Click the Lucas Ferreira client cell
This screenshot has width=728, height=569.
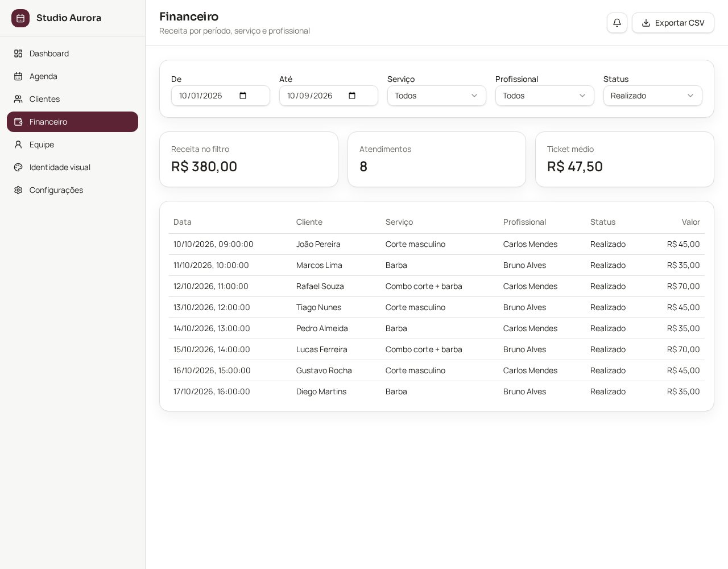click(x=322, y=349)
